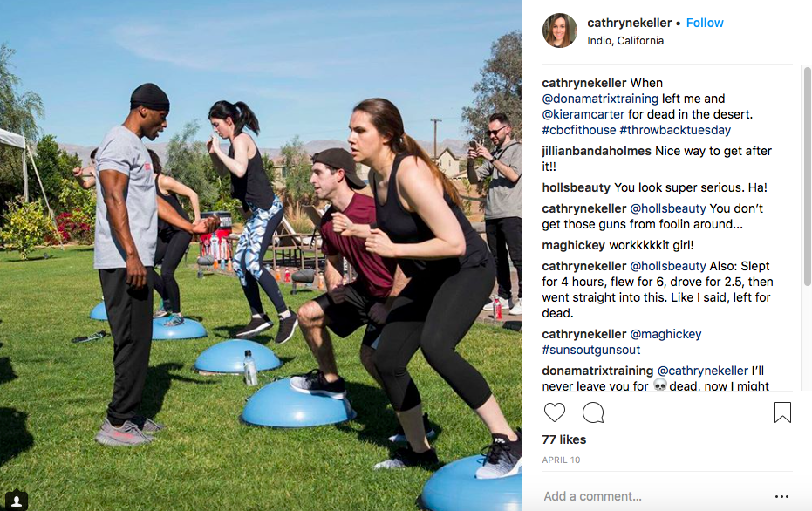Click the comments scrollbar thumb

point(808,176)
